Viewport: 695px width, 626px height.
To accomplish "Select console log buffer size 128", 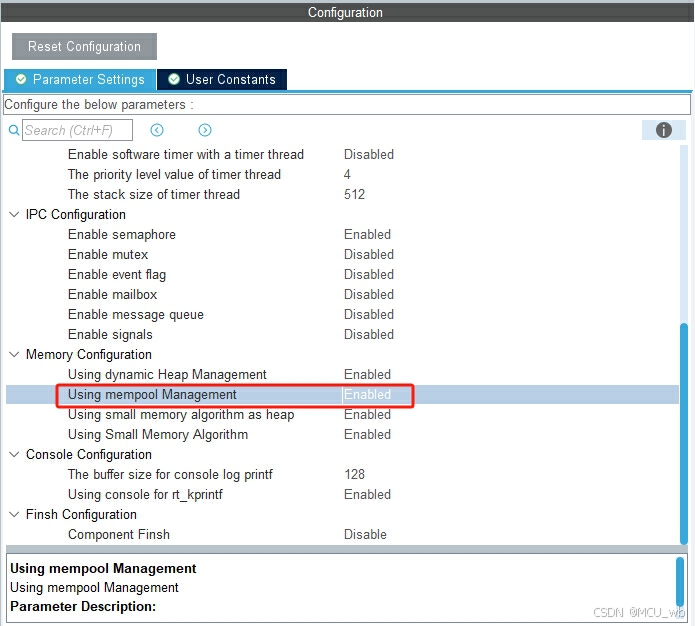I will [354, 474].
